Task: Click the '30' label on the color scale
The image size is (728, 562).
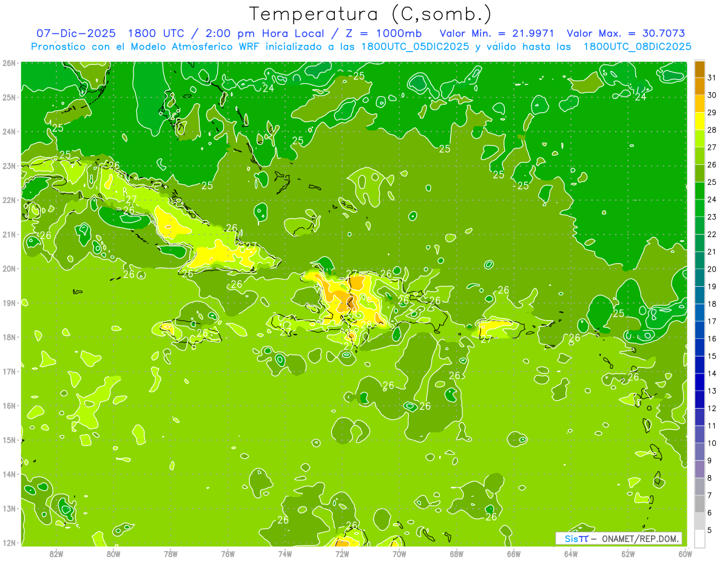Action: tap(712, 95)
